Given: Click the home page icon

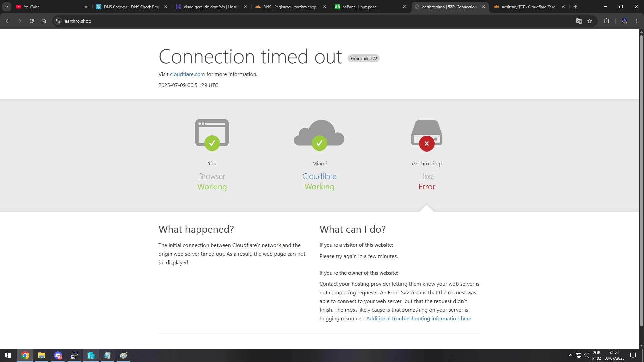Looking at the screenshot, I should (x=44, y=21).
